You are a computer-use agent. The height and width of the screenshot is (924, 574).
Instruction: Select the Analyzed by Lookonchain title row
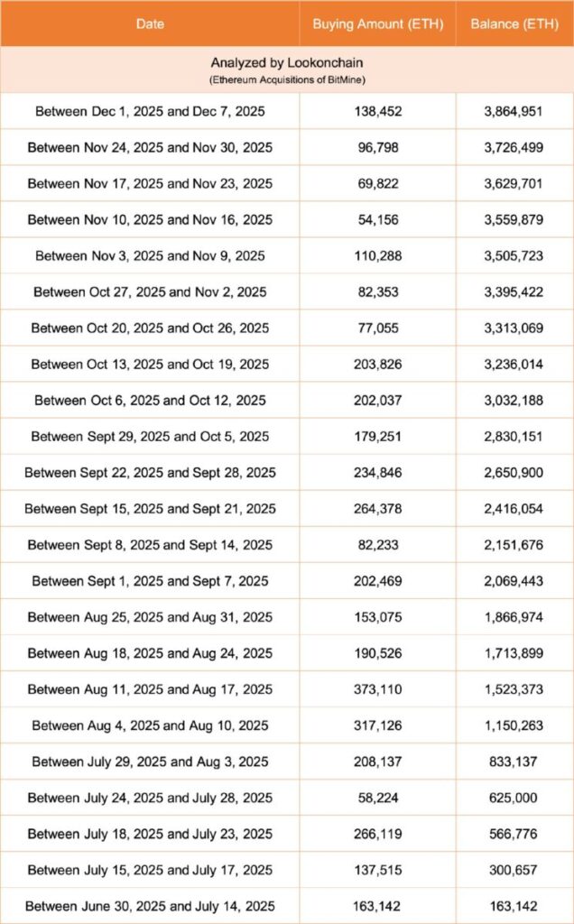287,69
